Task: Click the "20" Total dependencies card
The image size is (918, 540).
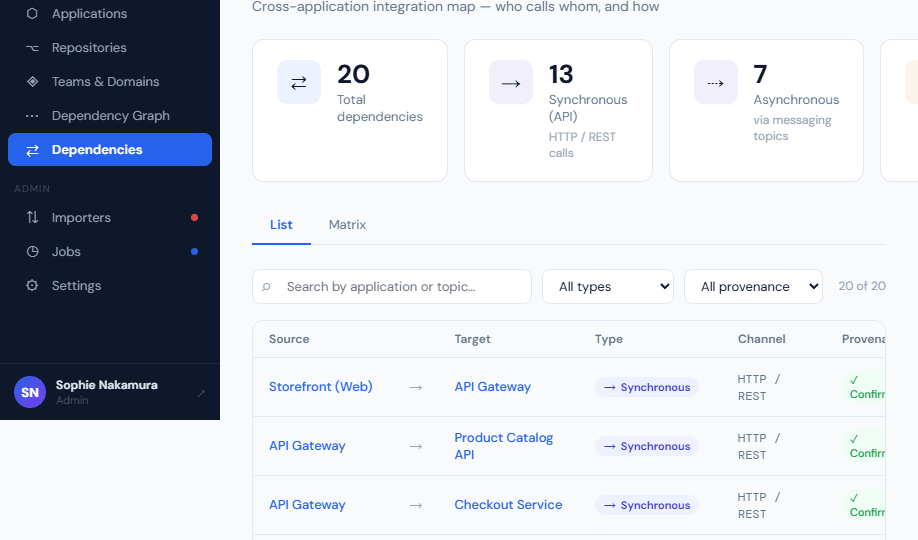Action: [x=350, y=111]
